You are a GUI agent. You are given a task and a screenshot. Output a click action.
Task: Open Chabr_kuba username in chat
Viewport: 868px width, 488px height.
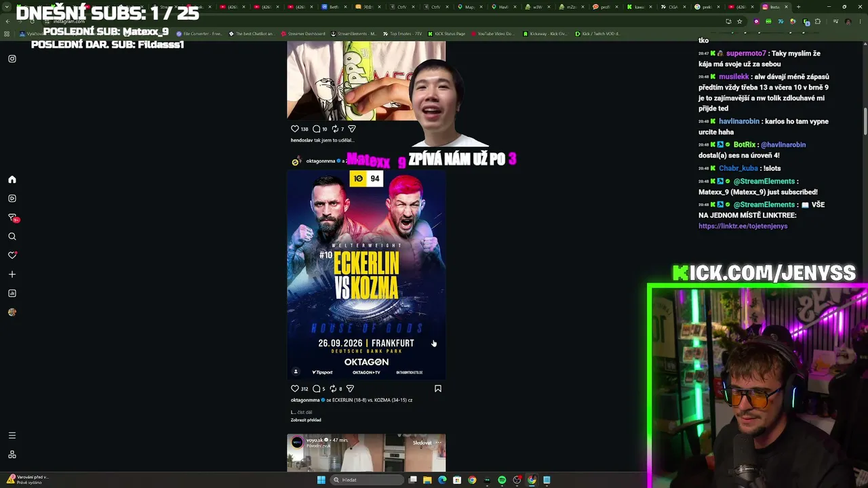[x=738, y=168]
